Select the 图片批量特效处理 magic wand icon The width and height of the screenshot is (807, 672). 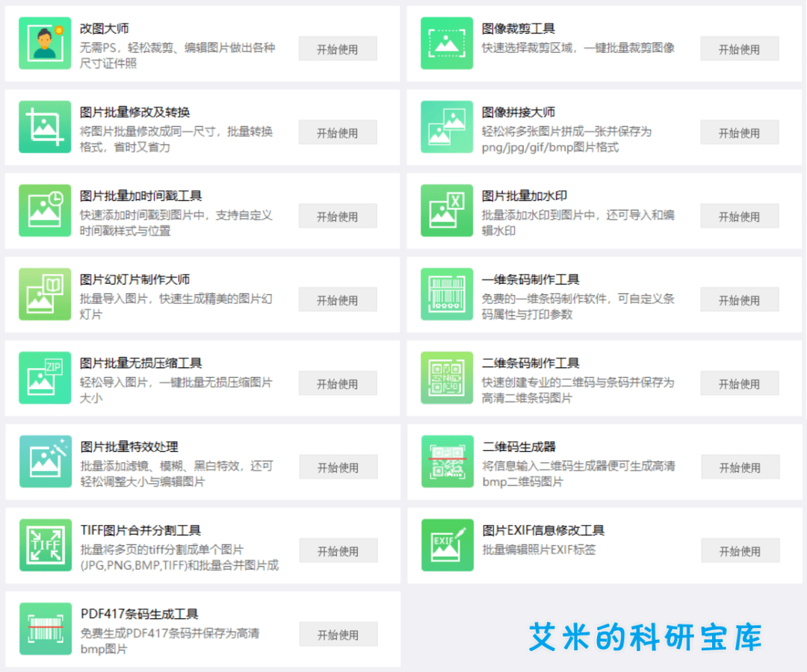tap(46, 461)
